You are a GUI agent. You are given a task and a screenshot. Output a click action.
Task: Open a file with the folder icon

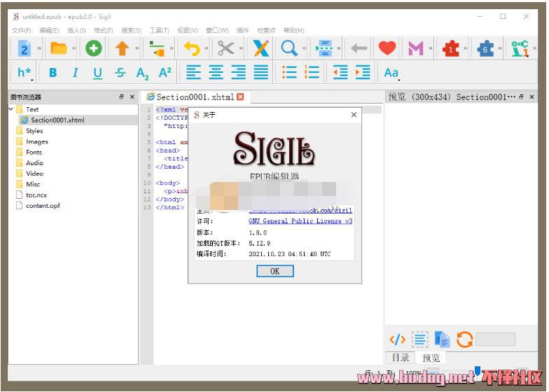[59, 48]
